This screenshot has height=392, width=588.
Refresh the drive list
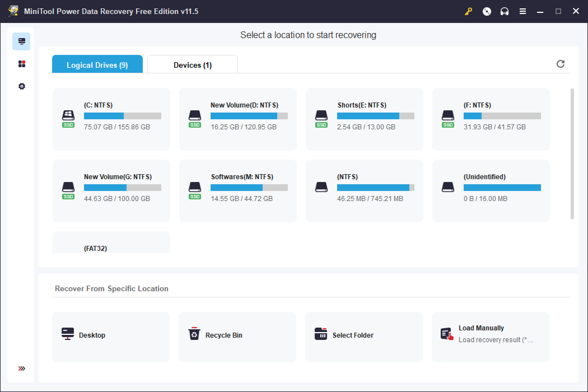click(x=560, y=64)
